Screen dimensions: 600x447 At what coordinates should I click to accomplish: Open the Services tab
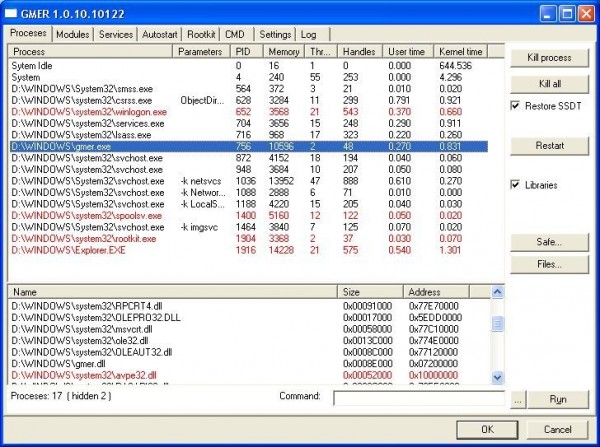[x=116, y=34]
